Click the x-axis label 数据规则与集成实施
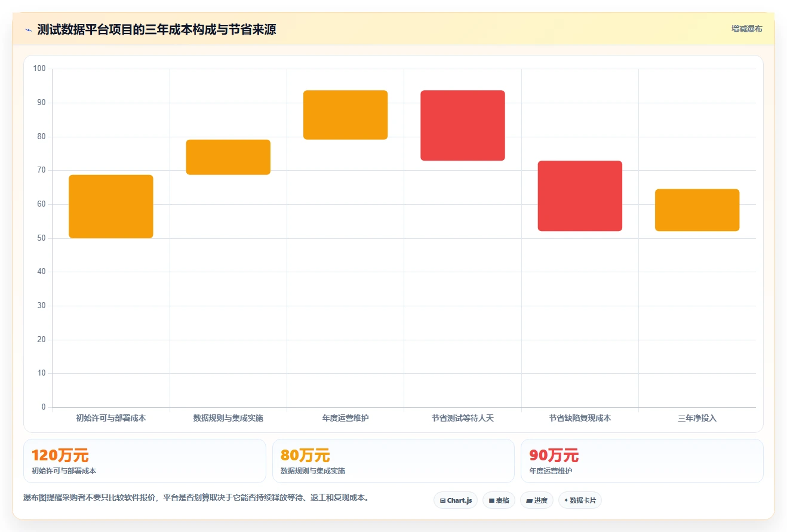Image resolution: width=787 pixels, height=532 pixels. [x=228, y=418]
